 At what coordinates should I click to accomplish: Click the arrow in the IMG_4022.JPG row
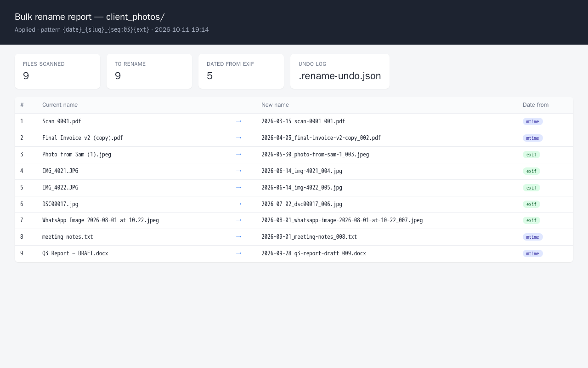pos(238,188)
